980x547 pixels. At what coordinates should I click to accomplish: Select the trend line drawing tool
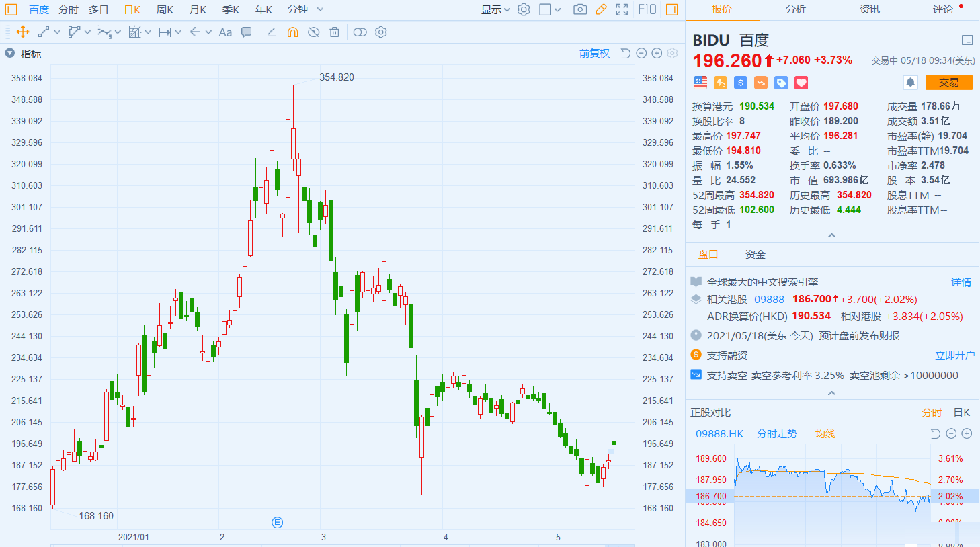(x=44, y=32)
